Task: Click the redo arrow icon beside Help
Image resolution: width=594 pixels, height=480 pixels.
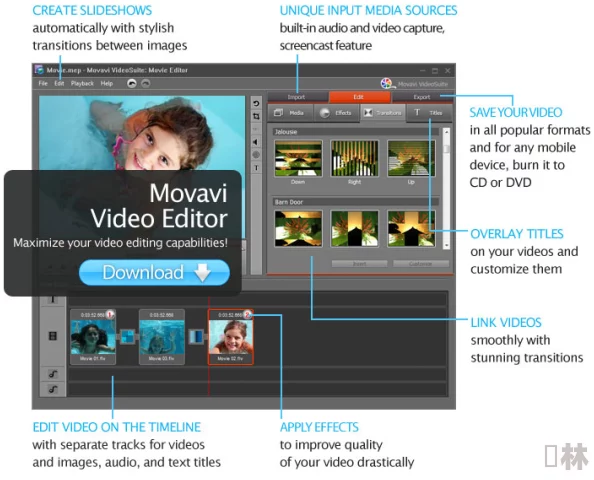Action: (x=145, y=83)
